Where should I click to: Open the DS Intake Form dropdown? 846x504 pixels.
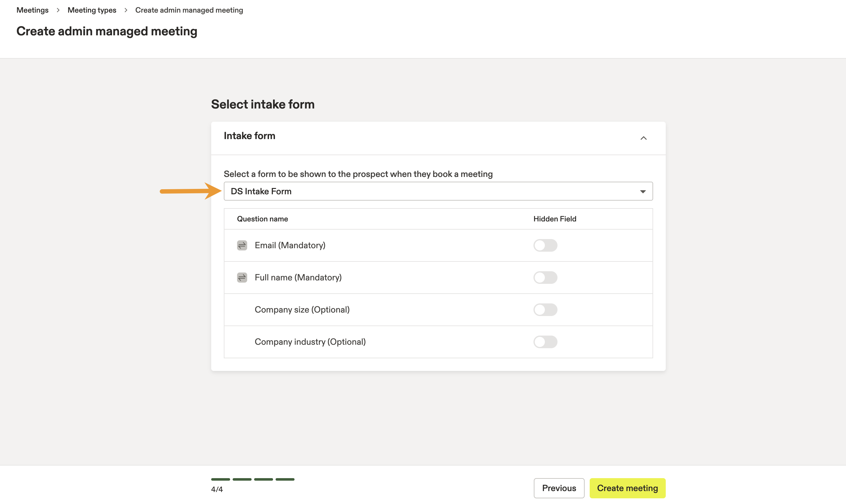(438, 191)
